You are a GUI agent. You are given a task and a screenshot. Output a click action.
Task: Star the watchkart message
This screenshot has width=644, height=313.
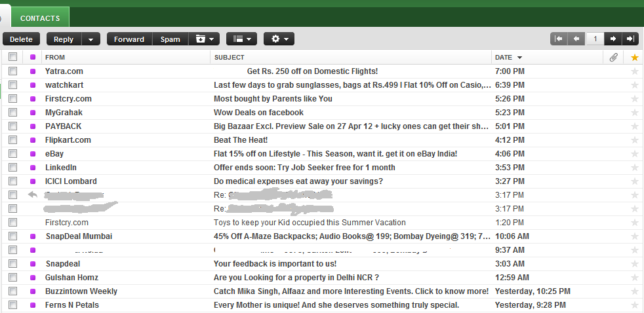635,85
